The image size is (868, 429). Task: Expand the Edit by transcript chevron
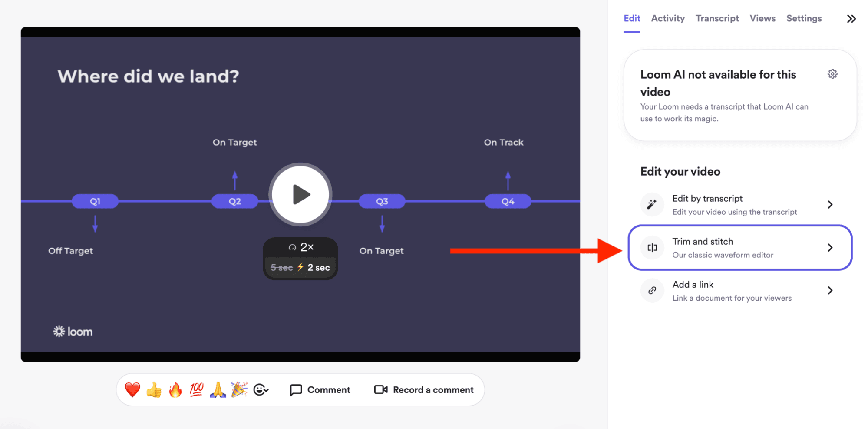click(830, 205)
